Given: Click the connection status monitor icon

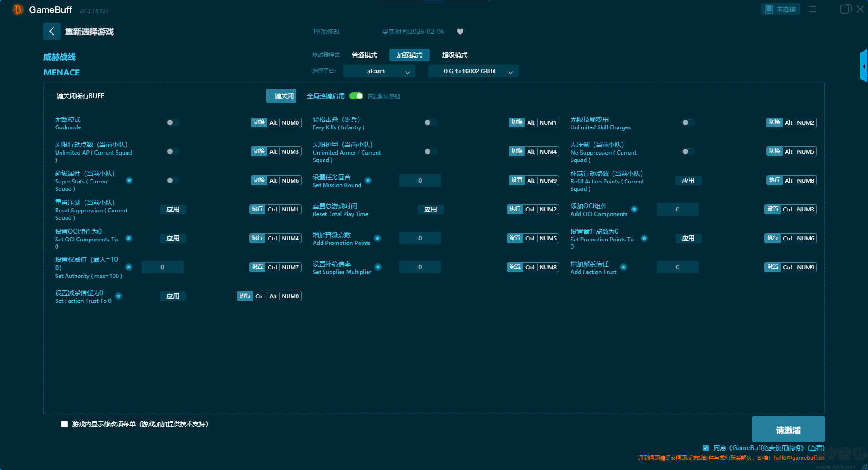Looking at the screenshot, I should coord(769,9).
